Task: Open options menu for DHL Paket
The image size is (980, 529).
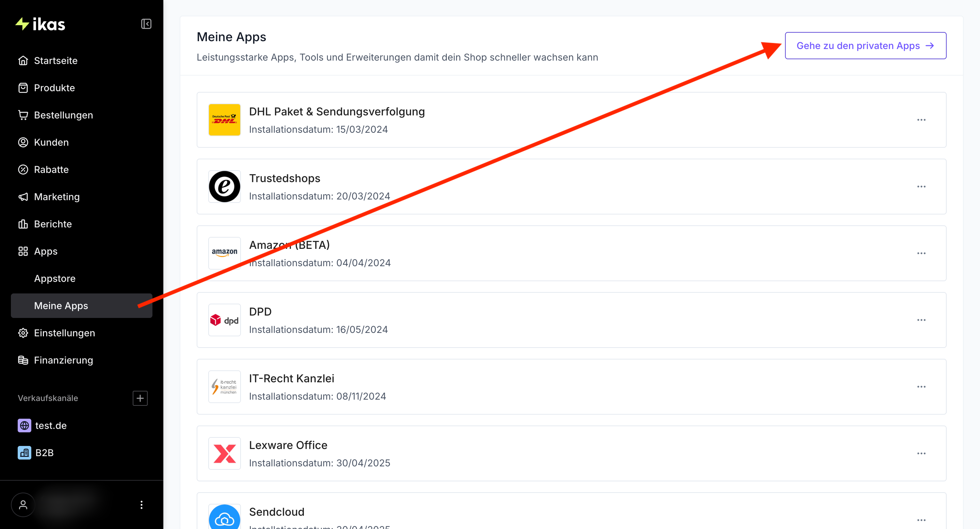Action: 921,120
